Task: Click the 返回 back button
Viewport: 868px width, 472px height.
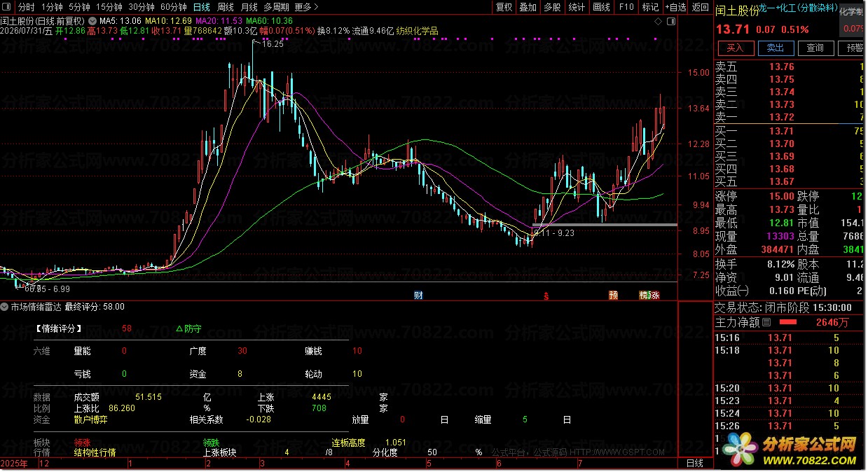Action: (700, 7)
